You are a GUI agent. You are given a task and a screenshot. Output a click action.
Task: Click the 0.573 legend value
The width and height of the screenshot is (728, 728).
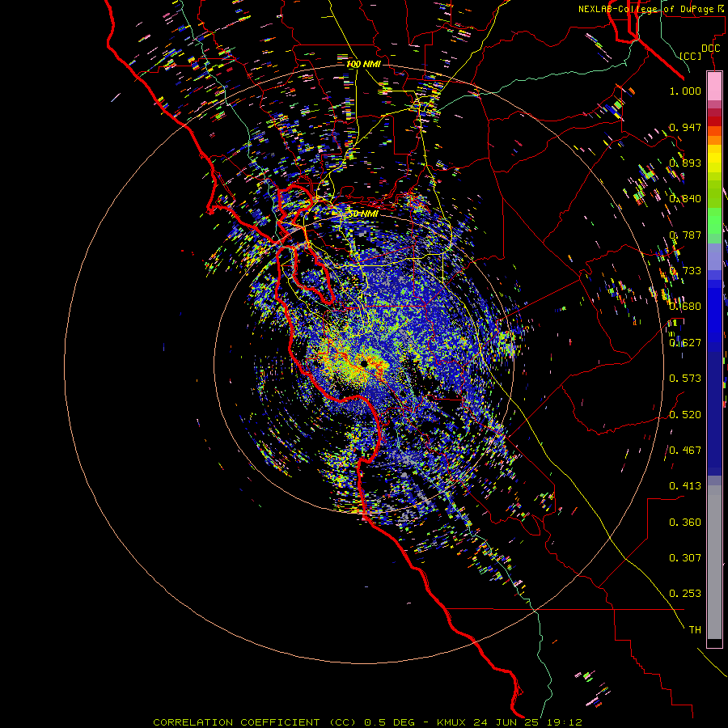click(685, 379)
